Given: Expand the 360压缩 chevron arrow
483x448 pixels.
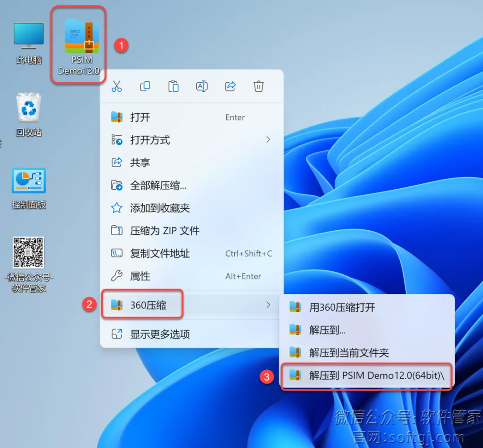Looking at the screenshot, I should pyautogui.click(x=268, y=305).
